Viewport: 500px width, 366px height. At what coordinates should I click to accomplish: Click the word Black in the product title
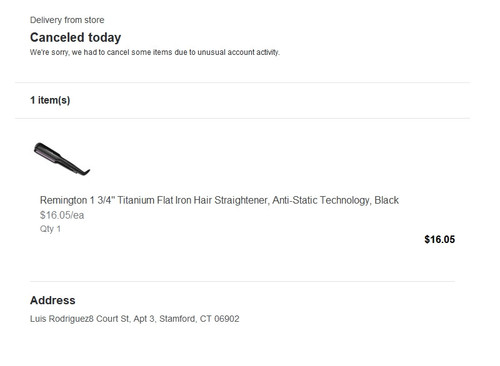click(x=387, y=200)
